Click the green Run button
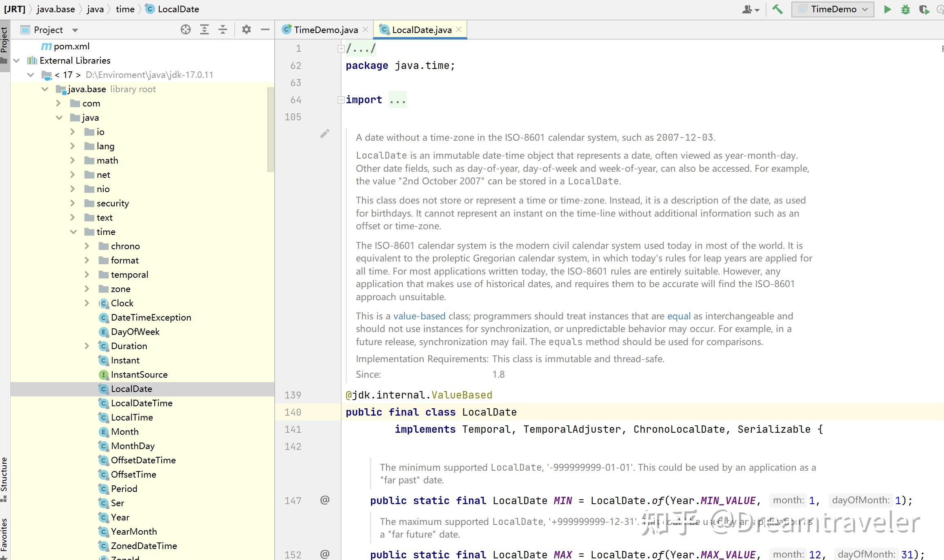Viewport: 944px width, 560px height. (x=887, y=9)
